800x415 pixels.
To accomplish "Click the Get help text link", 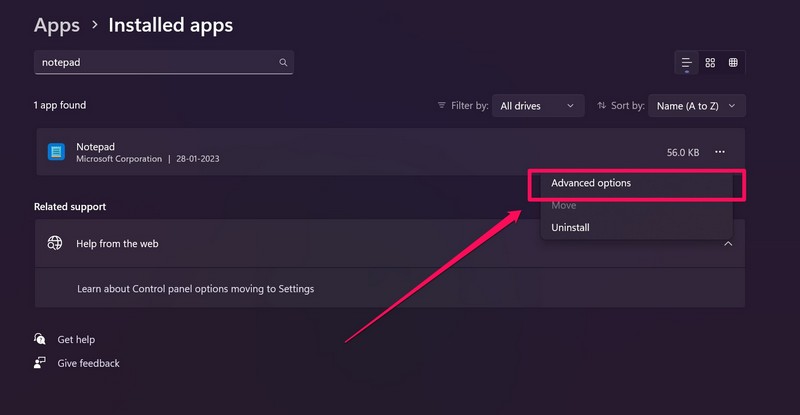I will [x=77, y=339].
